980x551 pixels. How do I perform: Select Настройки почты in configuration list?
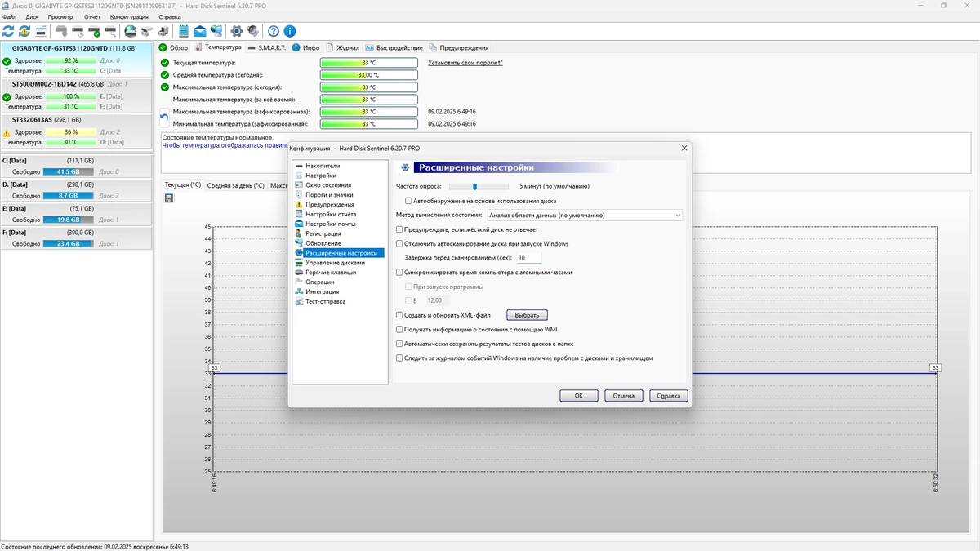331,224
